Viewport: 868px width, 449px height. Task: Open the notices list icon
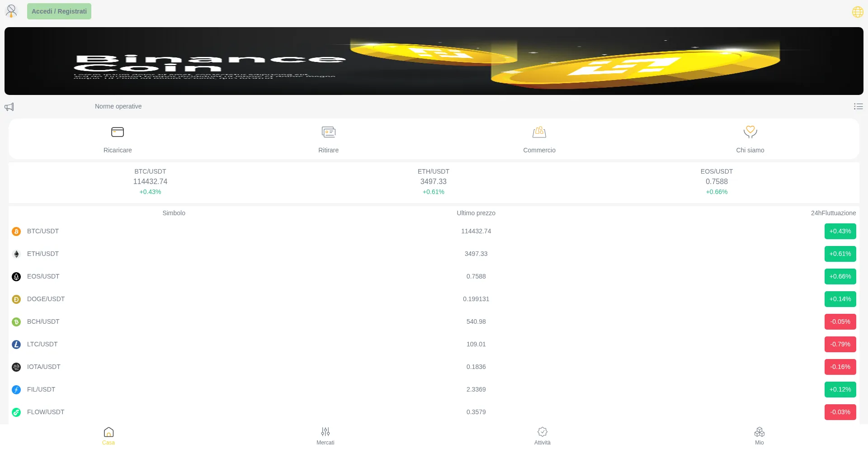click(x=858, y=106)
